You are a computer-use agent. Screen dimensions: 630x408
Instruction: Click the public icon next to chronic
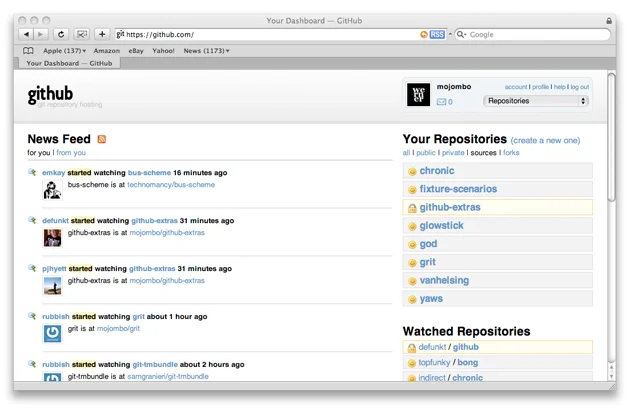pyautogui.click(x=412, y=172)
